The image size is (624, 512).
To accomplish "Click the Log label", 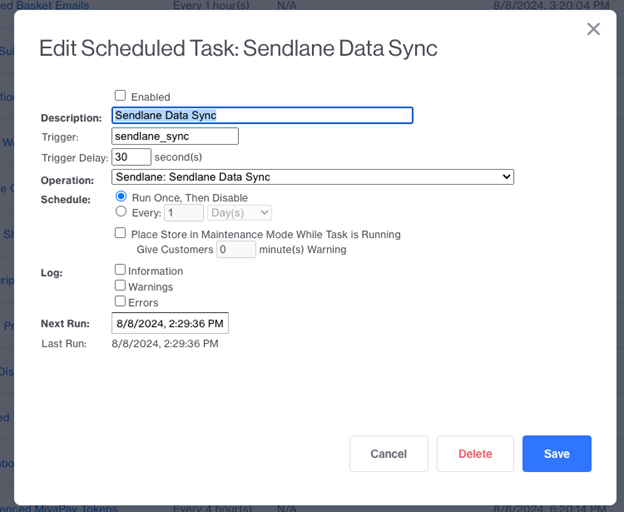I will pyautogui.click(x=52, y=273).
